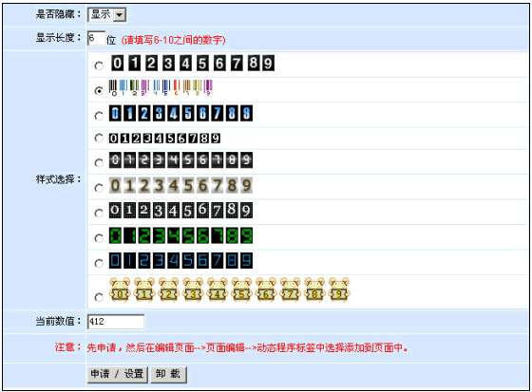Pick the small black-and-white digits style
The image size is (532, 392).
(x=99, y=138)
